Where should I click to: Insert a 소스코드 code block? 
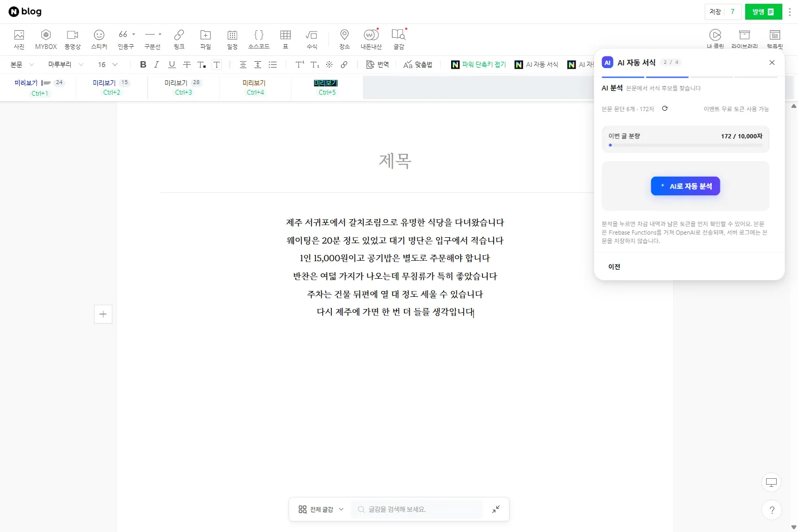coord(259,39)
